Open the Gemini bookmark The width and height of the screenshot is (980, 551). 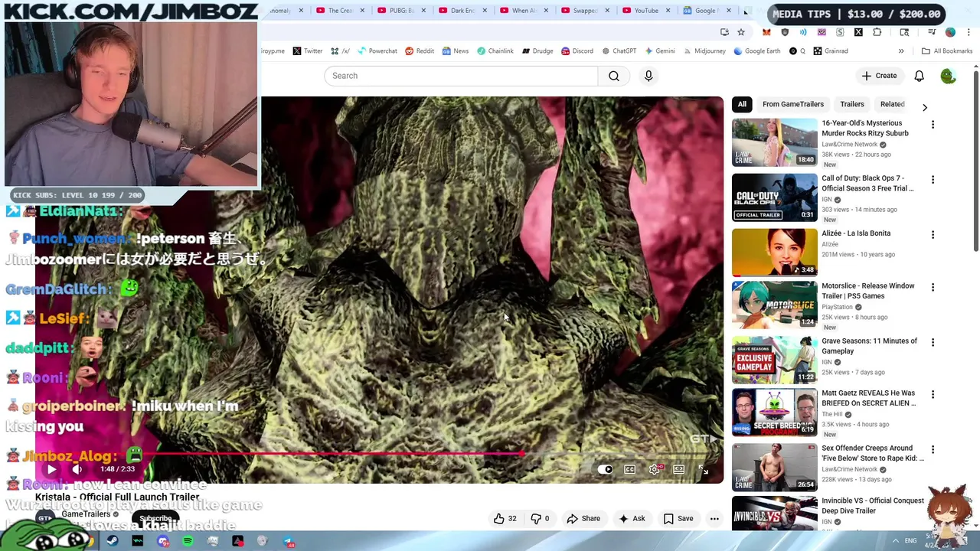[659, 51]
